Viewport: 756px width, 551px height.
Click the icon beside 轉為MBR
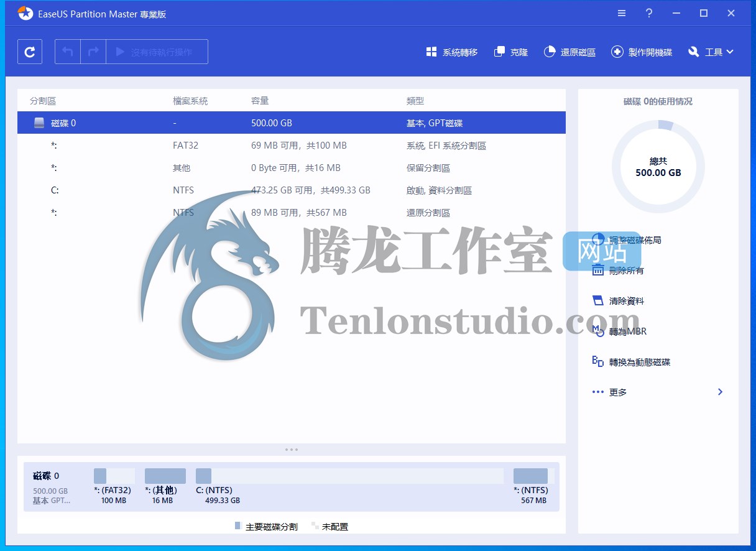(598, 331)
